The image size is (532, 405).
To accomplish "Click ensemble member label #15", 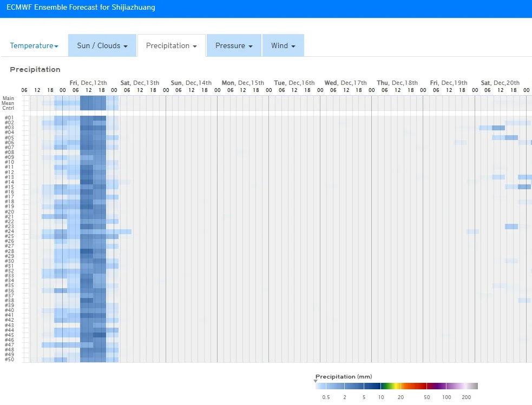I will click(x=10, y=187).
